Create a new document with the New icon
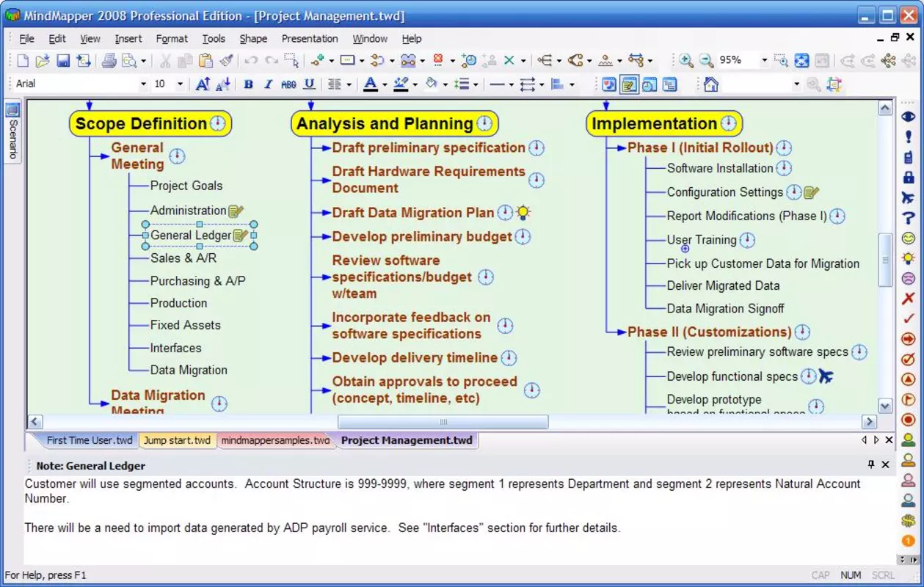 point(23,61)
